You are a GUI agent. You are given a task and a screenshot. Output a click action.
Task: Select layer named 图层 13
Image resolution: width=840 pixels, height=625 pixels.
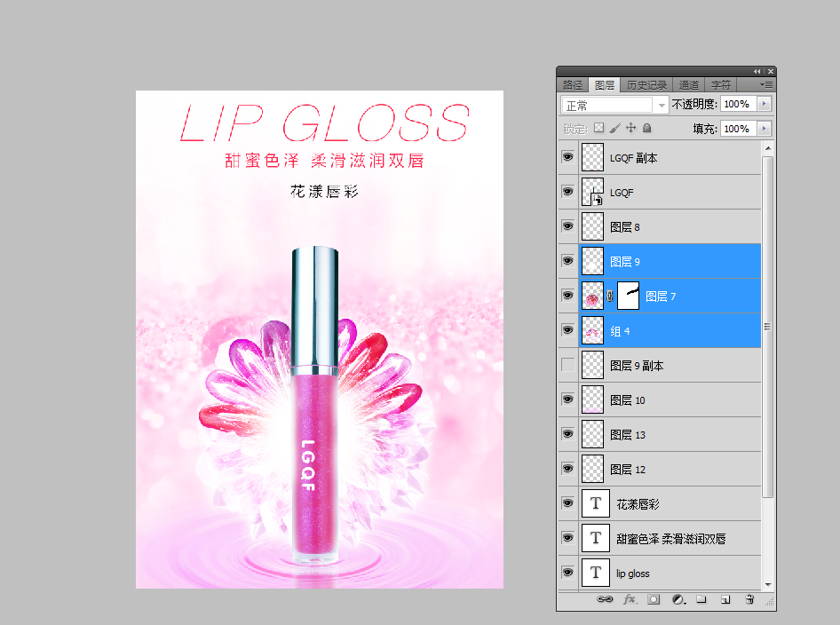coord(628,435)
